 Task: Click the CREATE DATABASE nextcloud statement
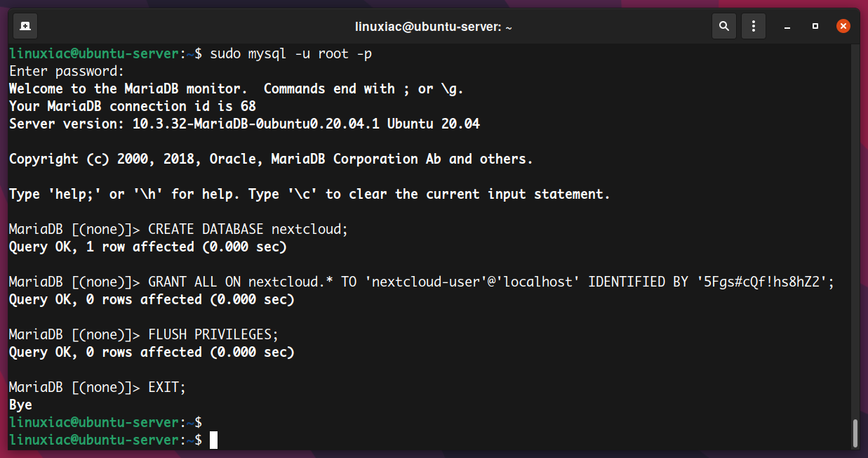(x=248, y=229)
